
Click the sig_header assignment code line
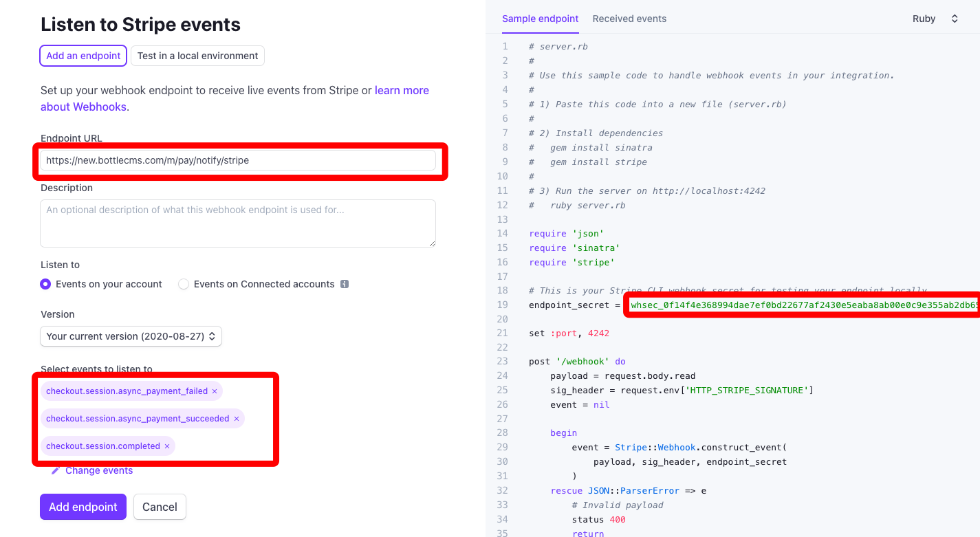[682, 390]
